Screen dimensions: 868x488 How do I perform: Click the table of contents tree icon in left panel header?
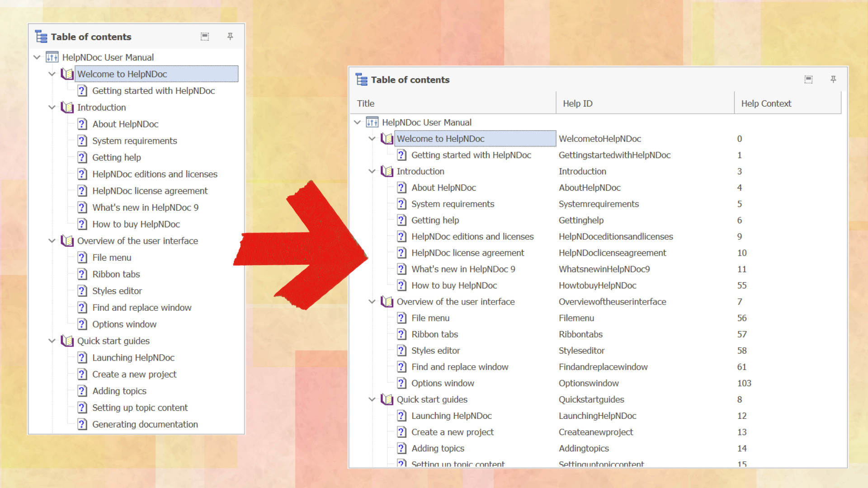coord(41,36)
